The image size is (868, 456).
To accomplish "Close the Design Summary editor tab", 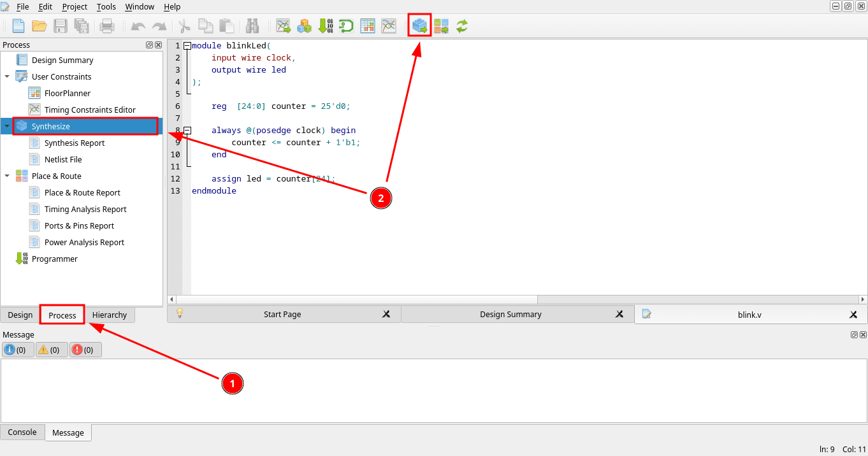I will pyautogui.click(x=619, y=314).
